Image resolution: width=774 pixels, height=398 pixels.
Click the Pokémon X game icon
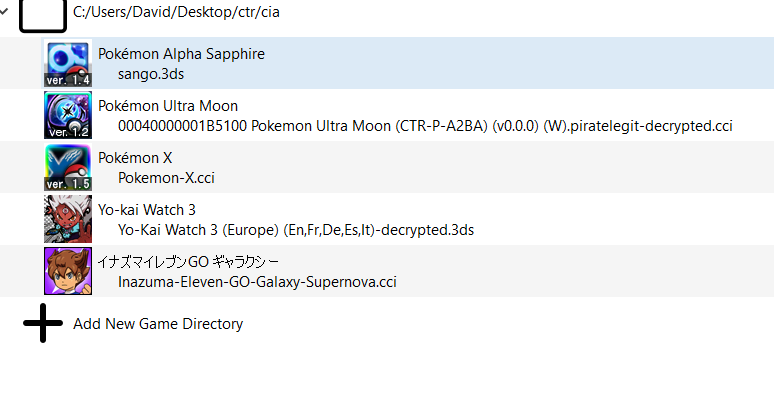68,167
